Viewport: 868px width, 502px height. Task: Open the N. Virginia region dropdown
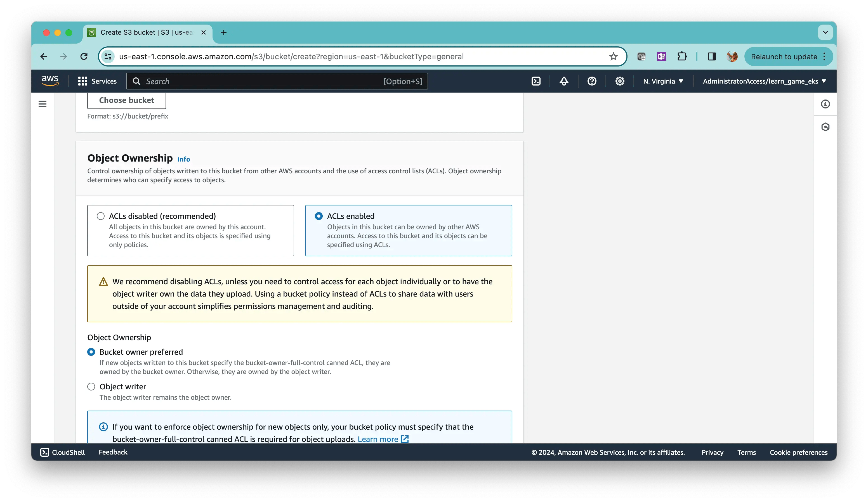[x=663, y=81]
